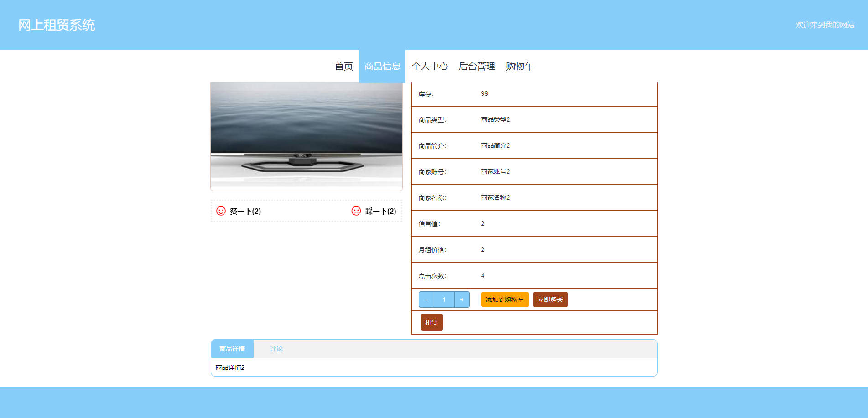
Task: Click the 月租价格: label
Action: coord(432,250)
